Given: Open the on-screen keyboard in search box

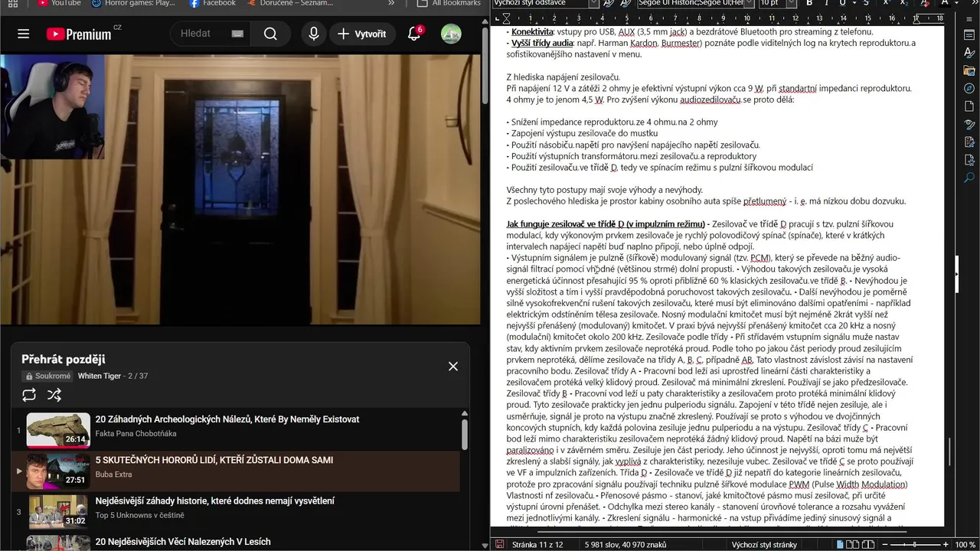Looking at the screenshot, I should pos(237,34).
